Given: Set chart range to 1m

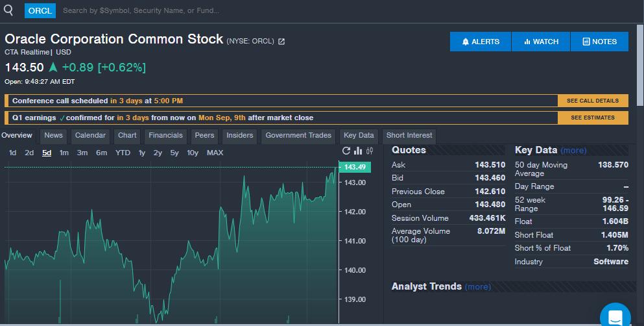Looking at the screenshot, I should point(64,153).
